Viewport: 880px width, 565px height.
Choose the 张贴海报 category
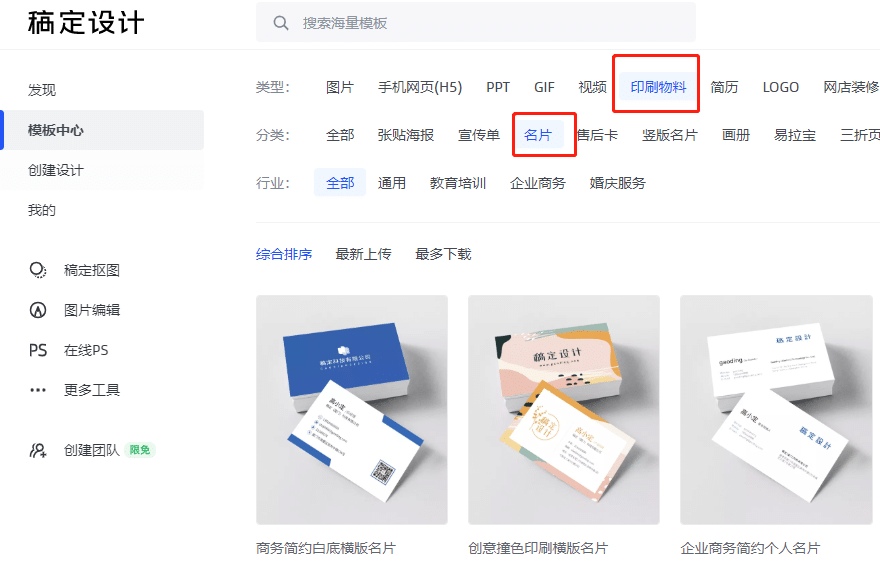pos(406,135)
